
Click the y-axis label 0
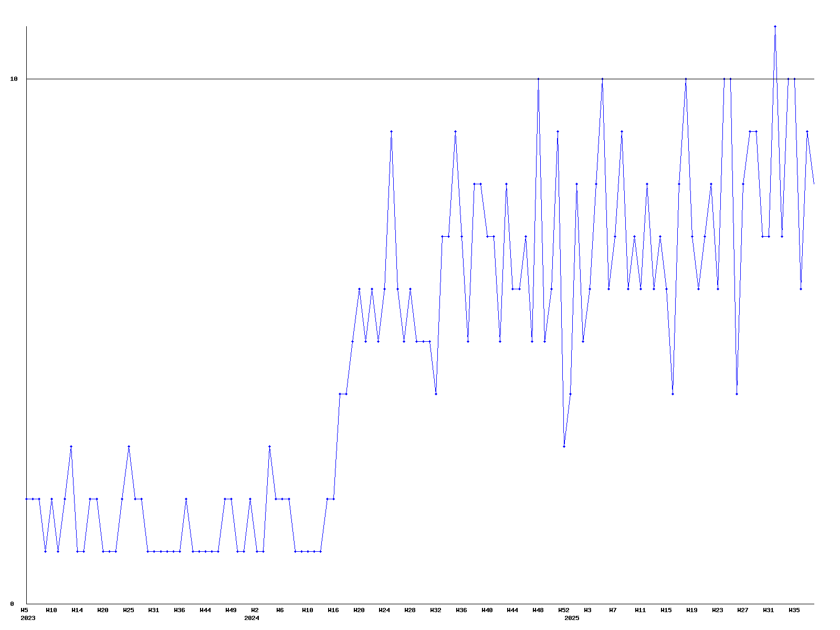pos(12,604)
